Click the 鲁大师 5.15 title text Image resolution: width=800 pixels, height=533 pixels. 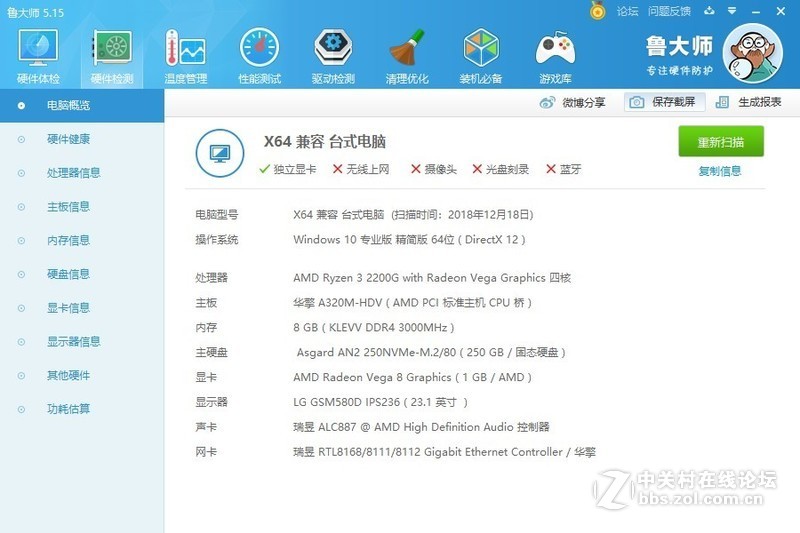pyautogui.click(x=36, y=13)
